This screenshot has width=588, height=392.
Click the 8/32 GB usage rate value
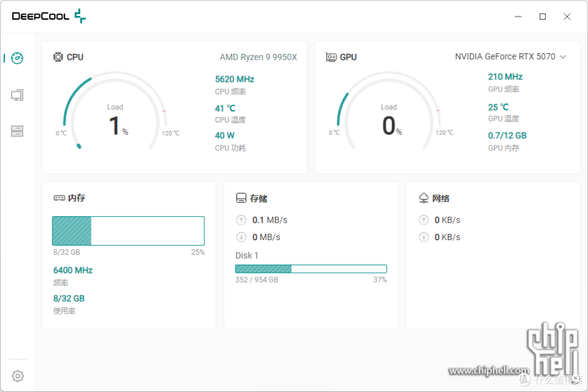coord(69,298)
